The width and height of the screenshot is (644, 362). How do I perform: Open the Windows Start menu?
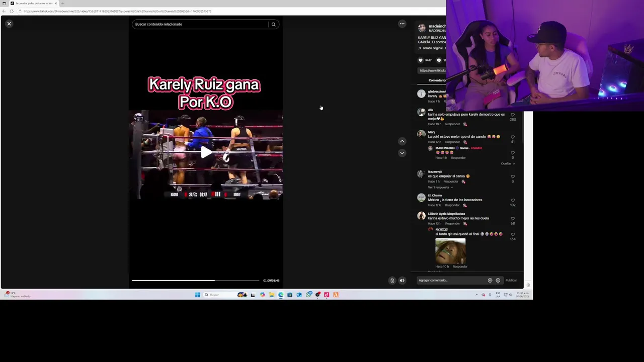point(198,295)
